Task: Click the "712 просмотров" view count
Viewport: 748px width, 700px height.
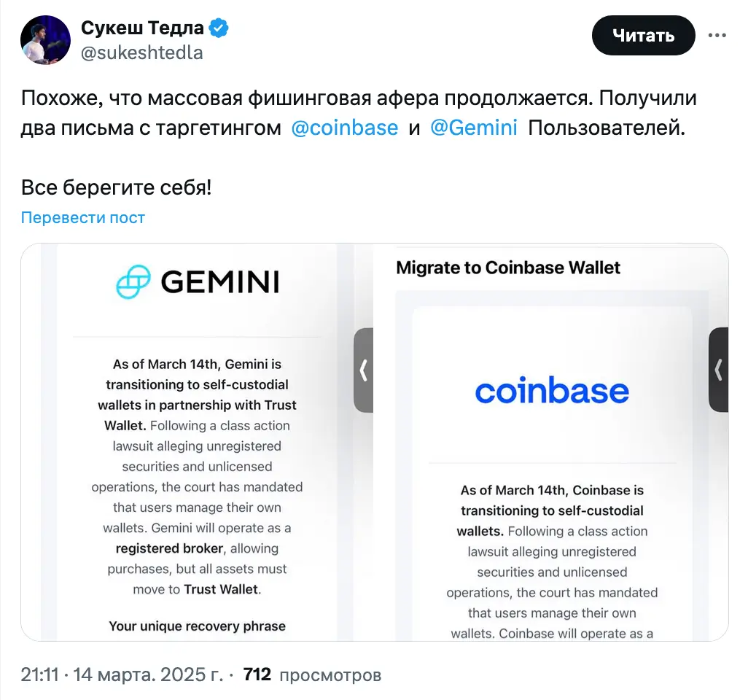Action: tap(312, 675)
